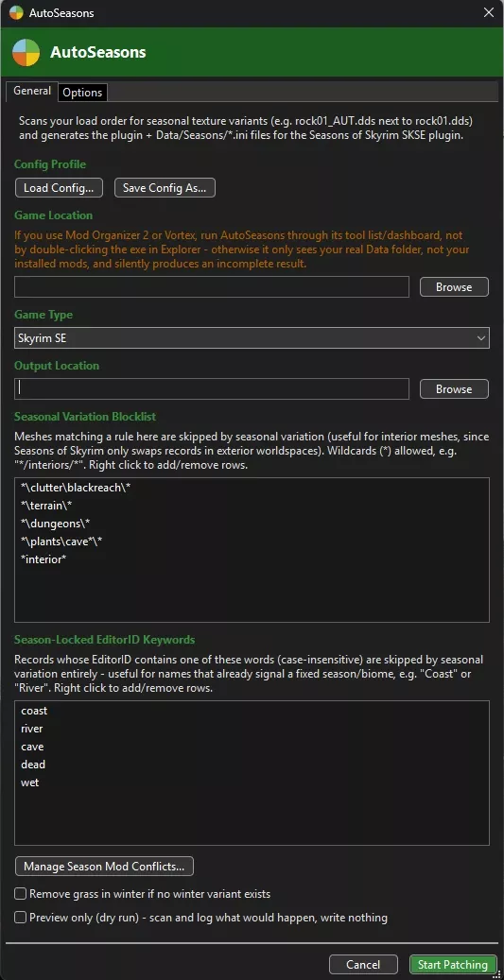This screenshot has height=980, width=504.
Task: Close the AutoSeasons window
Action: point(488,12)
